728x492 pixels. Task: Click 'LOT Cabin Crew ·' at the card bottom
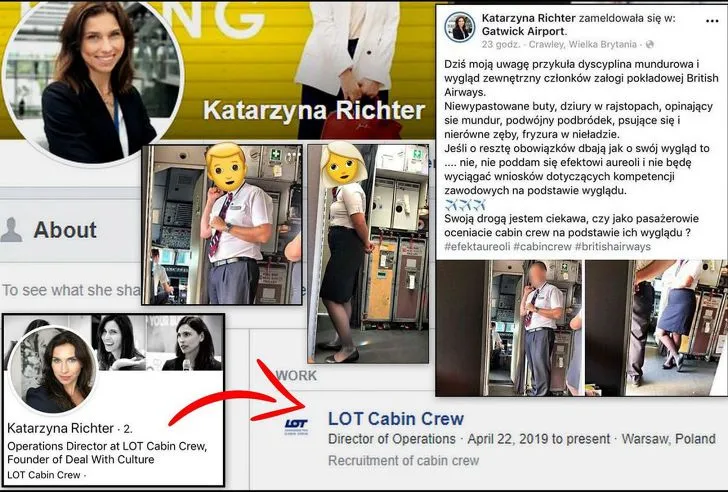click(x=46, y=475)
